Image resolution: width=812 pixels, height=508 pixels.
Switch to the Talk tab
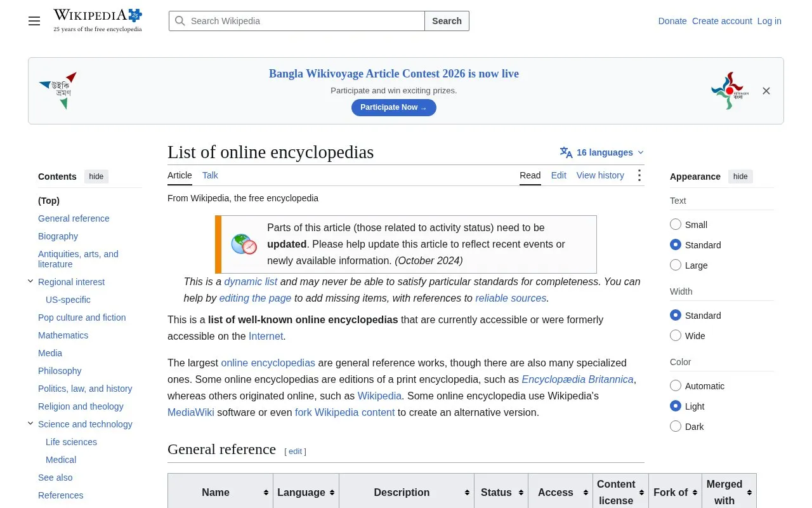click(x=210, y=175)
